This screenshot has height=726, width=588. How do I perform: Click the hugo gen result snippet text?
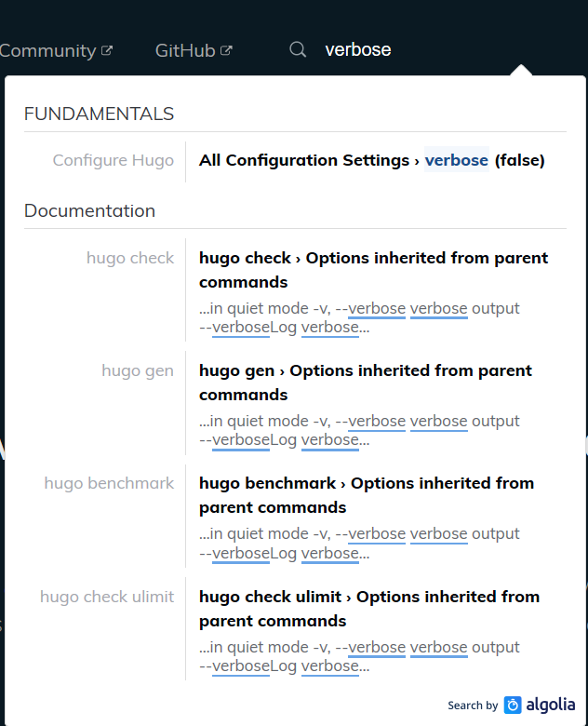[x=359, y=431]
